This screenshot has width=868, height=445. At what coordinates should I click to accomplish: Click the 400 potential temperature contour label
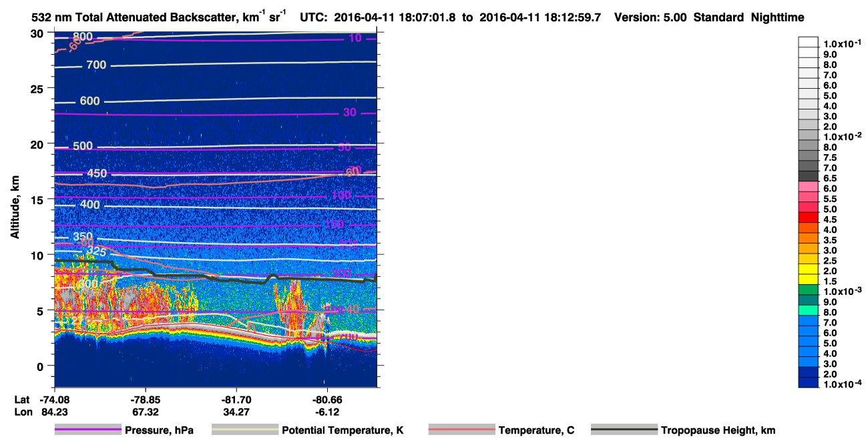(89, 204)
